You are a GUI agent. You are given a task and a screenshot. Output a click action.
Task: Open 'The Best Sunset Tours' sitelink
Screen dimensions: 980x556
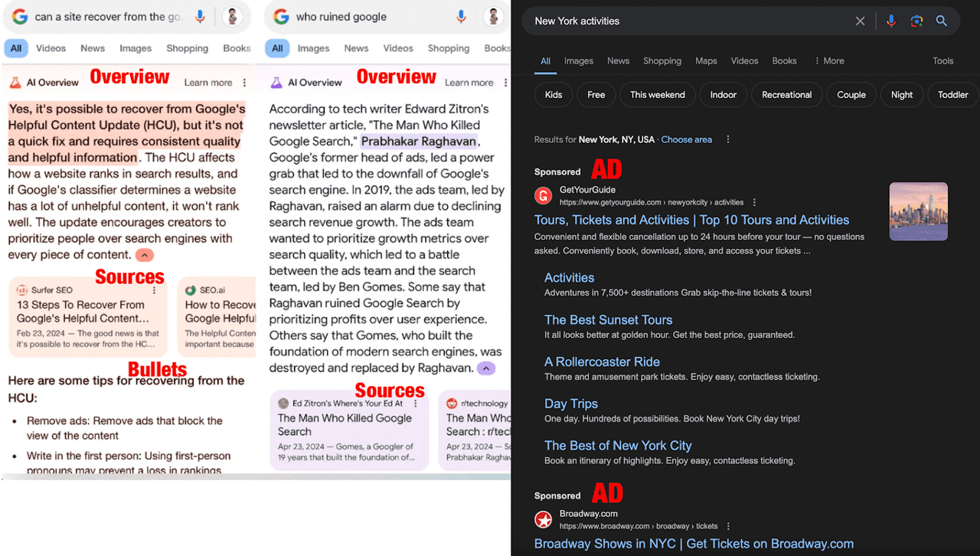pyautogui.click(x=609, y=320)
